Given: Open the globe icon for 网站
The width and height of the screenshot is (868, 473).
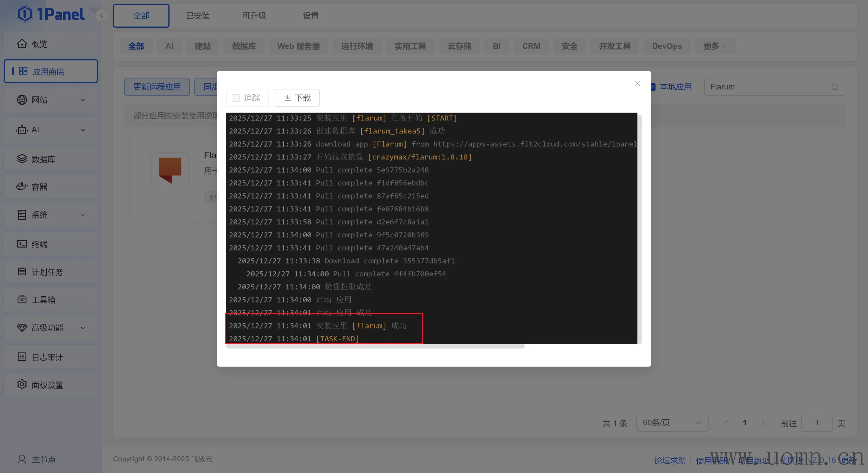Looking at the screenshot, I should click(x=22, y=100).
